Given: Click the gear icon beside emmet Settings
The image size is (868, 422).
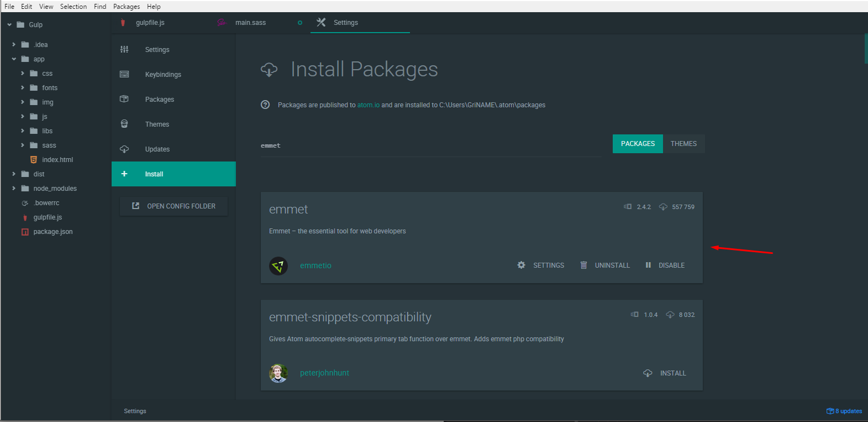Looking at the screenshot, I should tap(521, 265).
